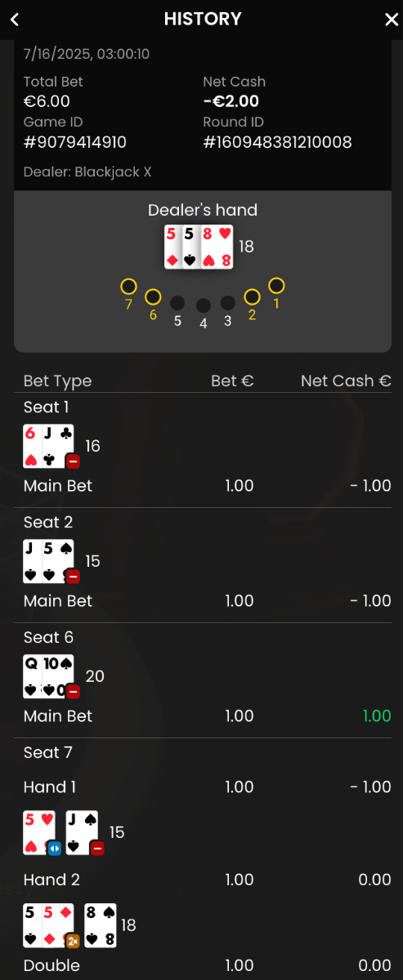Click the Seat 2 J and 5 cards
Viewport: 403px width, 980px height.
(x=49, y=561)
